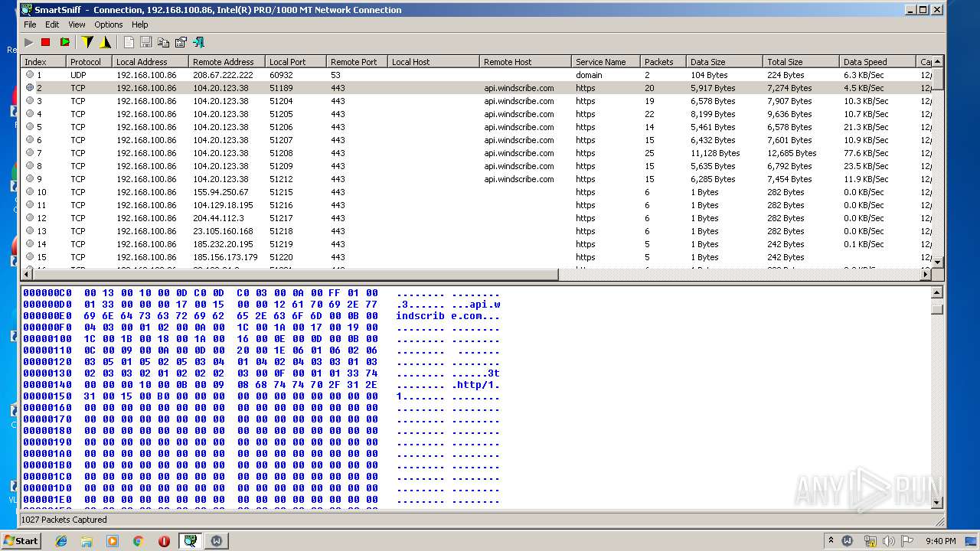Open capture filter with yellow funnel icon
980x551 pixels.
point(87,42)
